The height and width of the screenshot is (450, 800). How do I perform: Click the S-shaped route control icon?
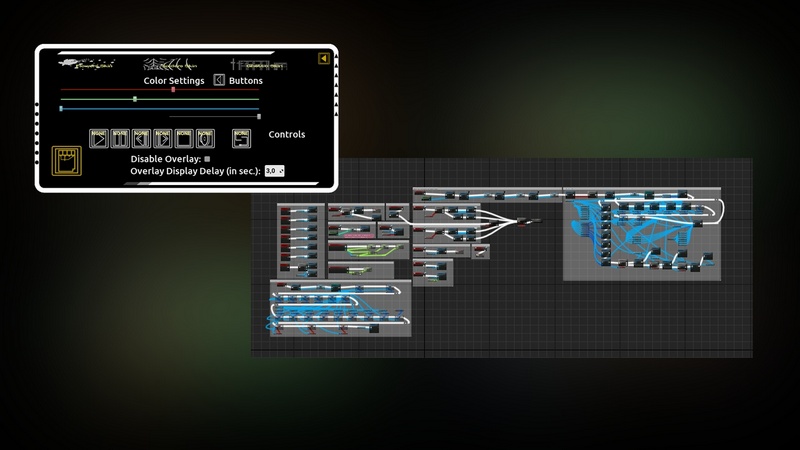(x=241, y=139)
